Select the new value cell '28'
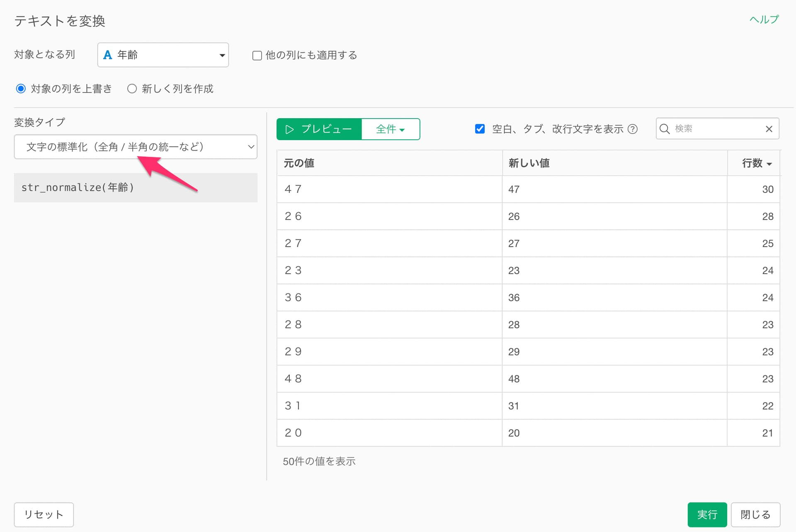This screenshot has height=532, width=796. (x=615, y=325)
